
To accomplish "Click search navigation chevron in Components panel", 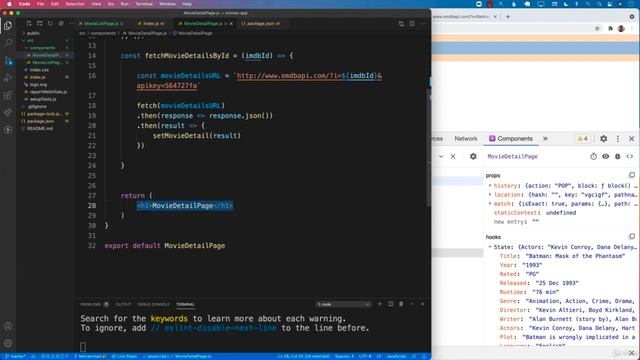I will click(441, 156).
